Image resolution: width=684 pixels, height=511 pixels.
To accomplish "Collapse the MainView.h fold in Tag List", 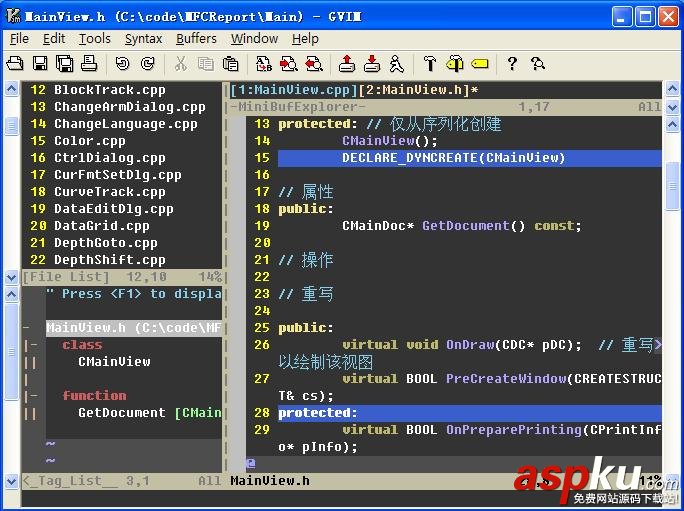I will [x=27, y=328].
